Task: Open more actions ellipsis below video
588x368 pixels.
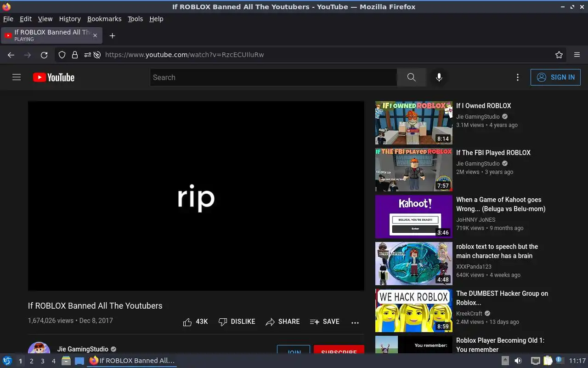Action: point(355,322)
